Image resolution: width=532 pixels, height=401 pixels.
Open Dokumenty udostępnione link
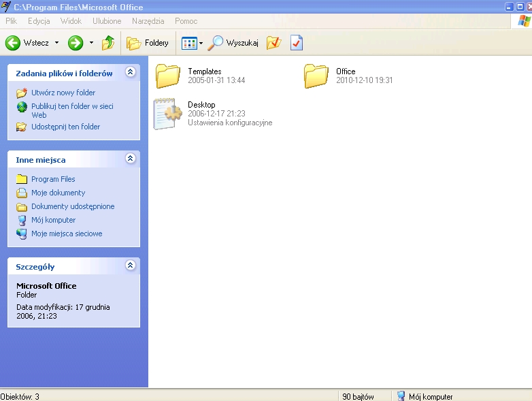click(73, 206)
